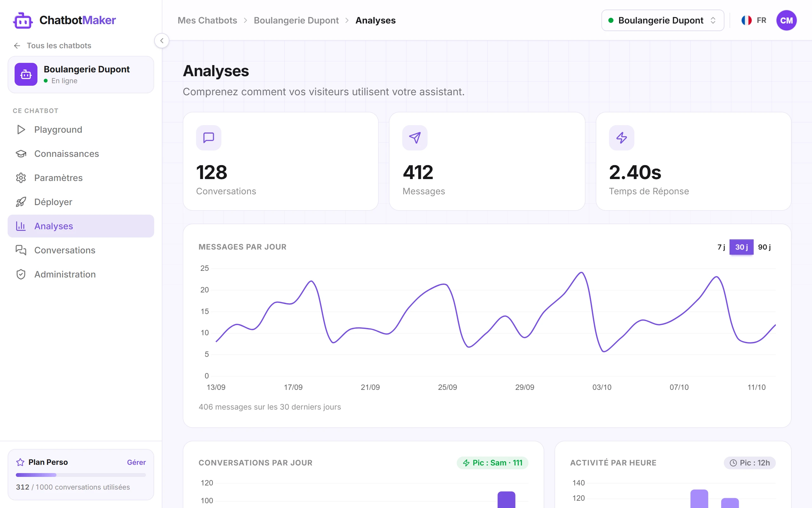Click the Playground play triangle icon

pos(21,130)
